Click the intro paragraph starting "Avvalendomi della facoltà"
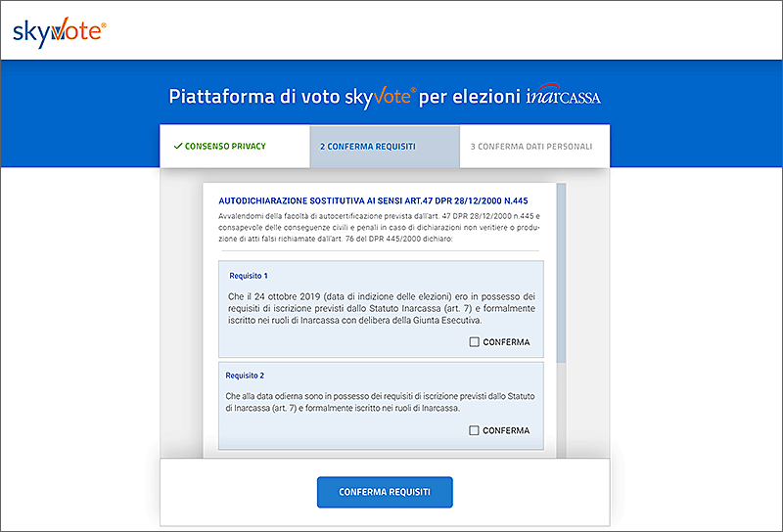 tap(378, 227)
